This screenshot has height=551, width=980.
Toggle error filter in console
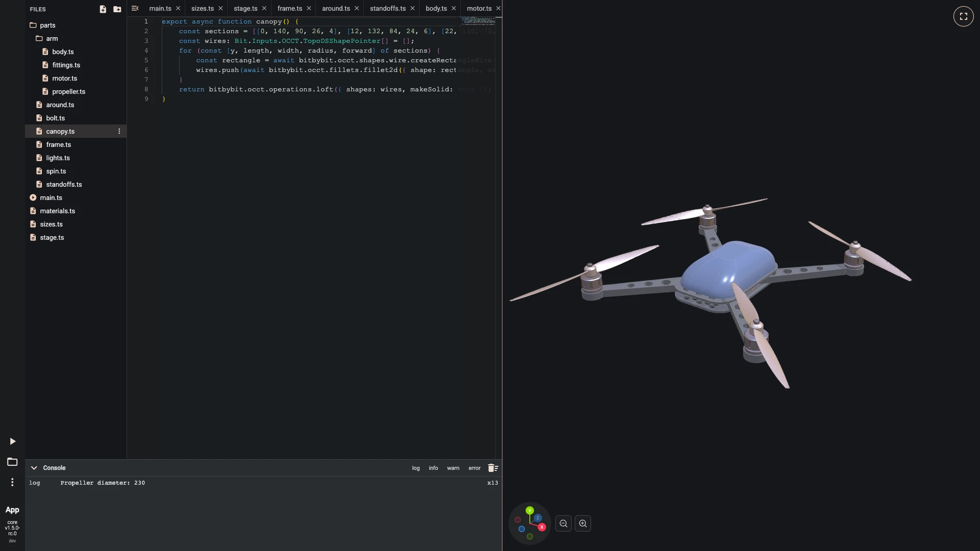coord(475,468)
